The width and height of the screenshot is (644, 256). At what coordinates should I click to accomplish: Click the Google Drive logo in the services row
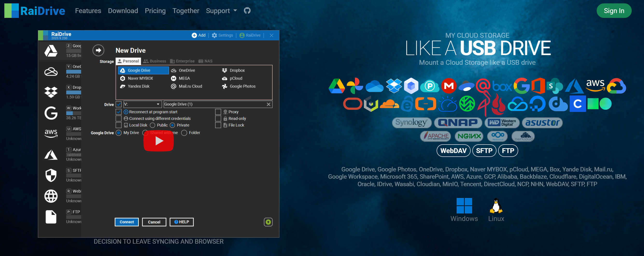pyautogui.click(x=337, y=86)
